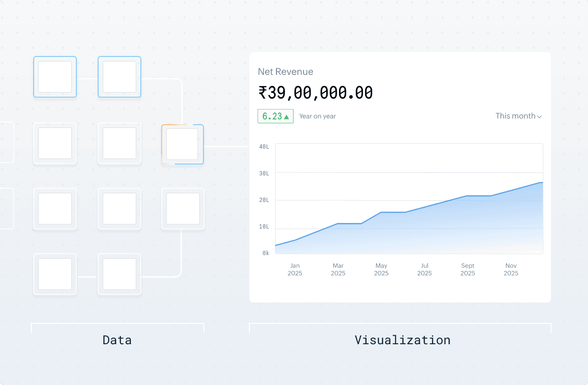
Task: Click the Nov 2025 axis label
Action: pos(511,269)
